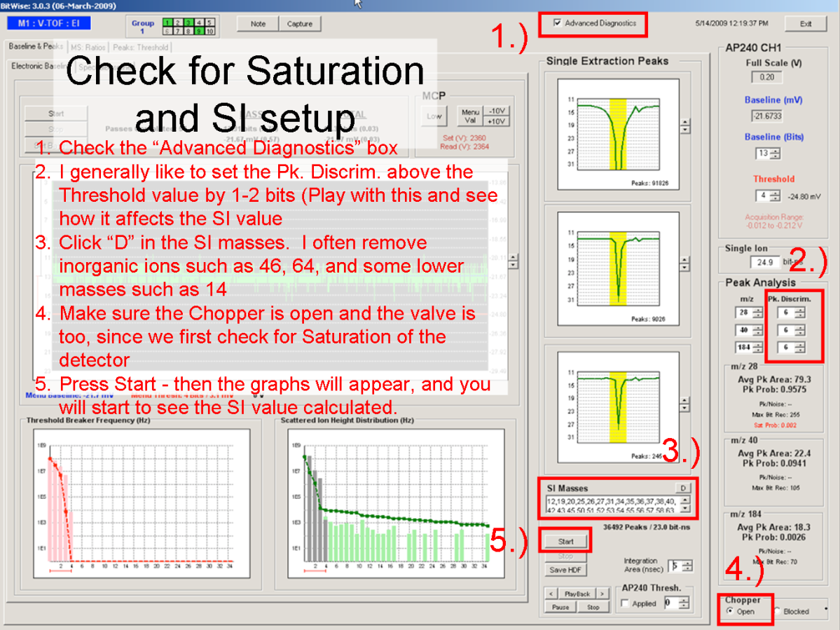Click the Exit button
The image size is (840, 630).
806,24
